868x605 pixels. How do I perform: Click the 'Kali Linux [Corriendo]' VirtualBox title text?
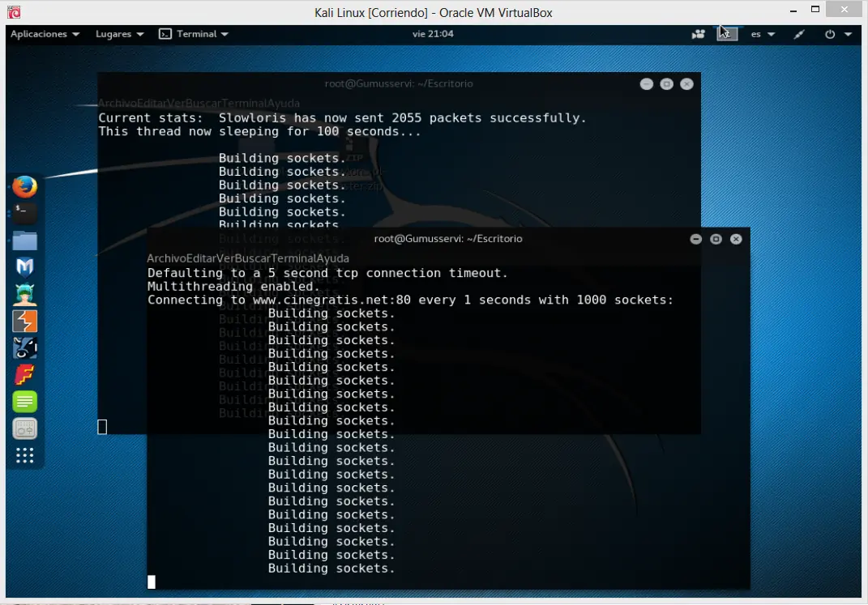click(x=434, y=13)
